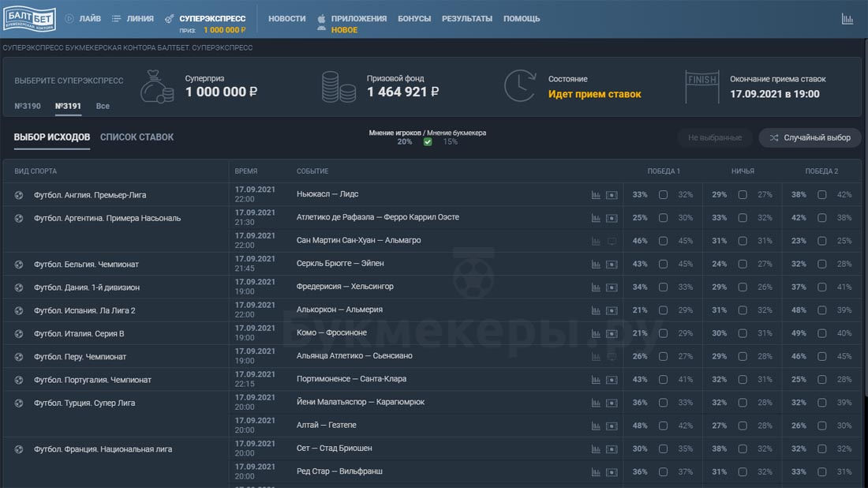
Task: Toggle the green Мнение игроков checkbox
Action: pos(428,142)
